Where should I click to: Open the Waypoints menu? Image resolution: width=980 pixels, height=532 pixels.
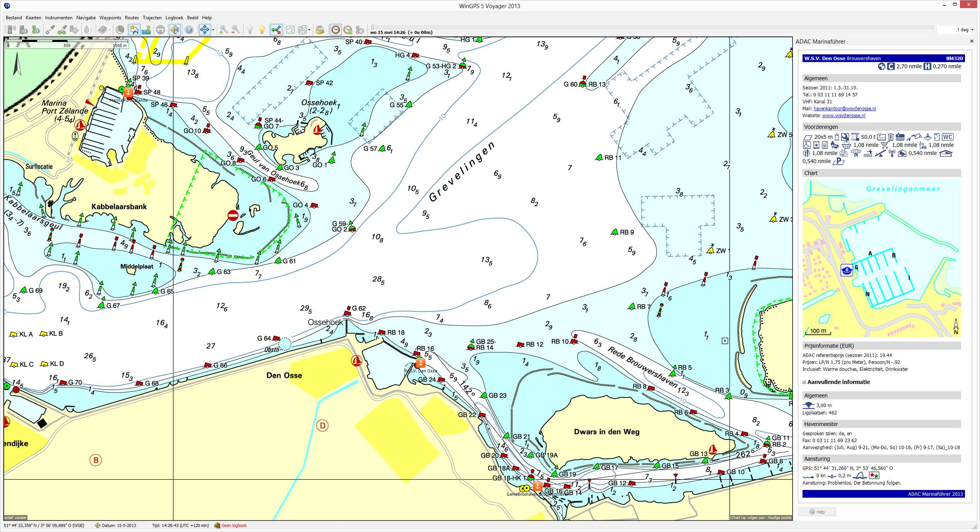110,18
